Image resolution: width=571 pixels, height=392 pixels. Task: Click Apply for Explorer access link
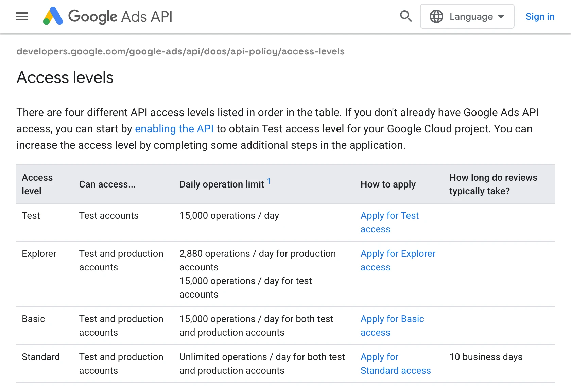pyautogui.click(x=398, y=260)
